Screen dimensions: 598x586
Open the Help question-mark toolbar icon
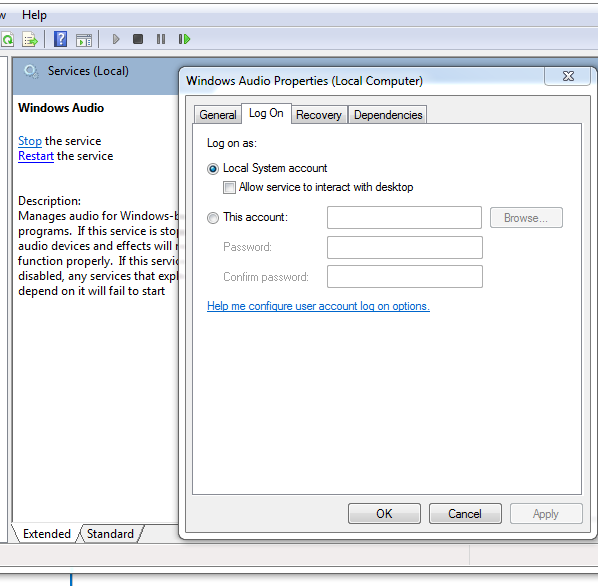(60, 39)
